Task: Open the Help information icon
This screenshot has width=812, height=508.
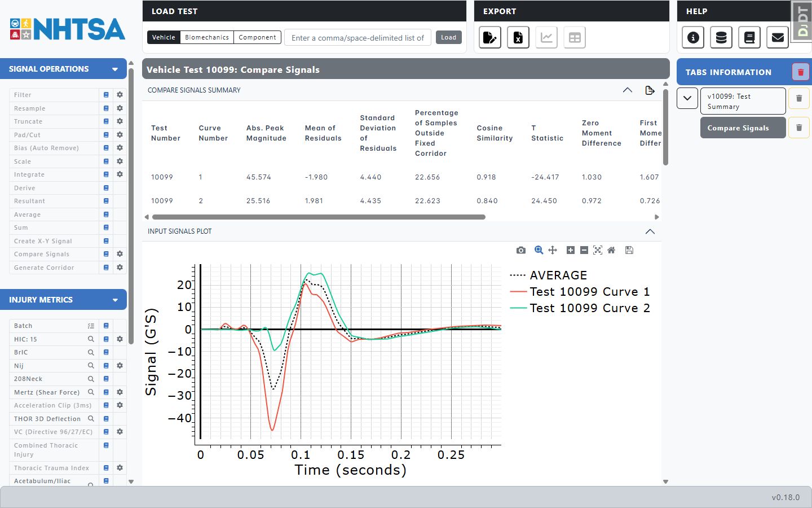Action: pyautogui.click(x=693, y=38)
